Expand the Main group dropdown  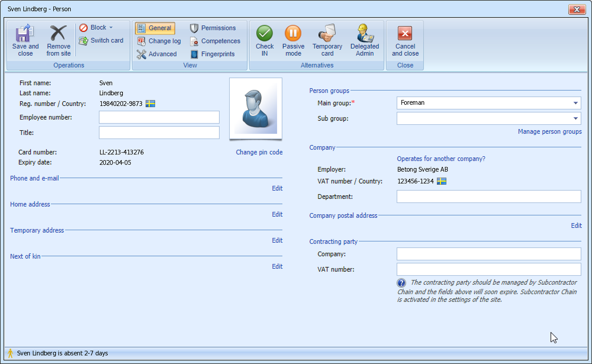coord(575,103)
